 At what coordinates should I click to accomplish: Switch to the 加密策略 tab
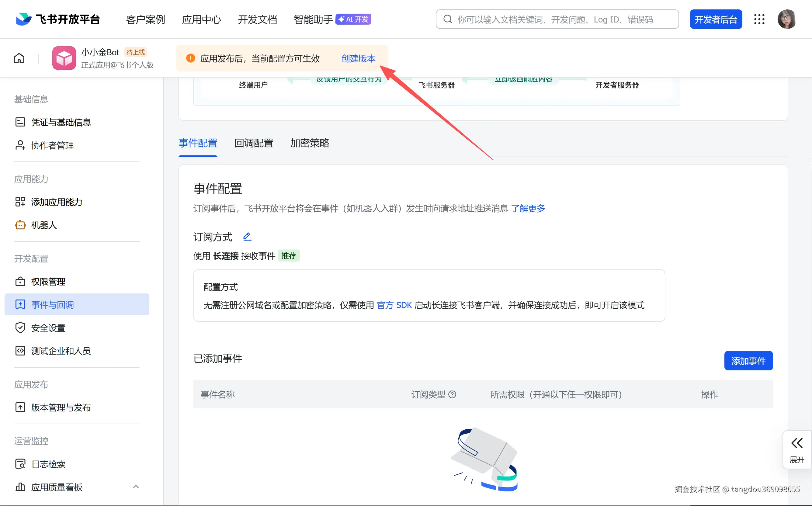click(x=310, y=143)
